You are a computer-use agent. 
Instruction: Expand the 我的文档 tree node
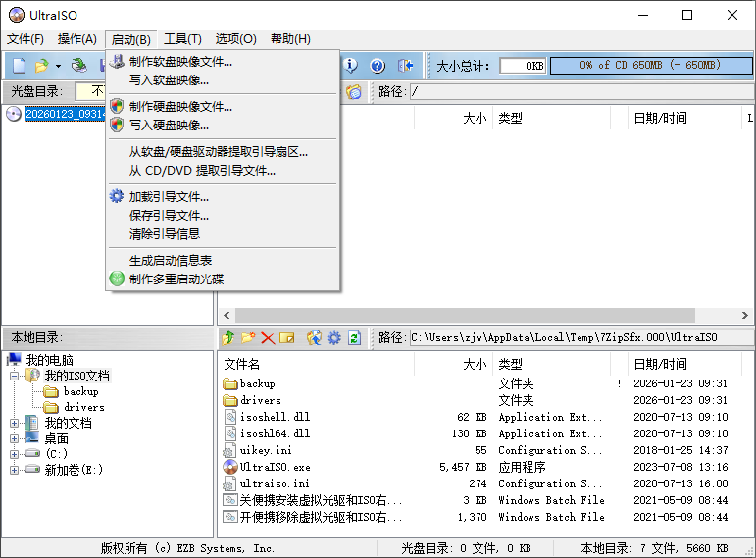[15, 423]
